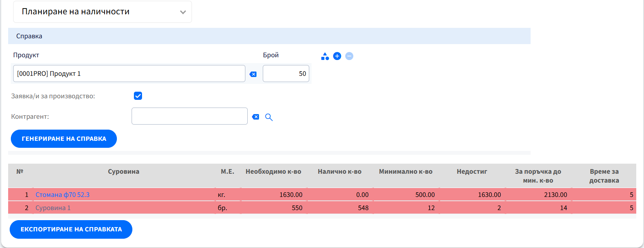Click the magnifier search icon for Контрагент
644x248 pixels.
pos(269,117)
